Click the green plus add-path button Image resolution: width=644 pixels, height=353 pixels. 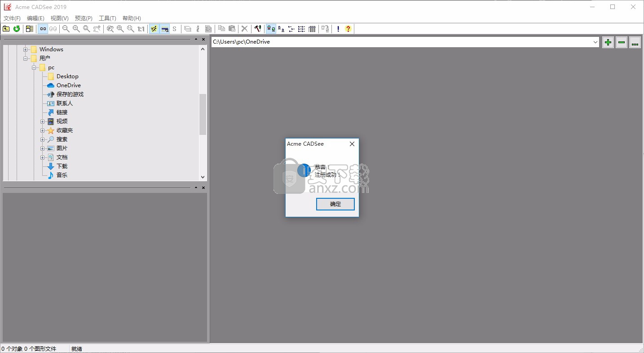click(x=608, y=43)
